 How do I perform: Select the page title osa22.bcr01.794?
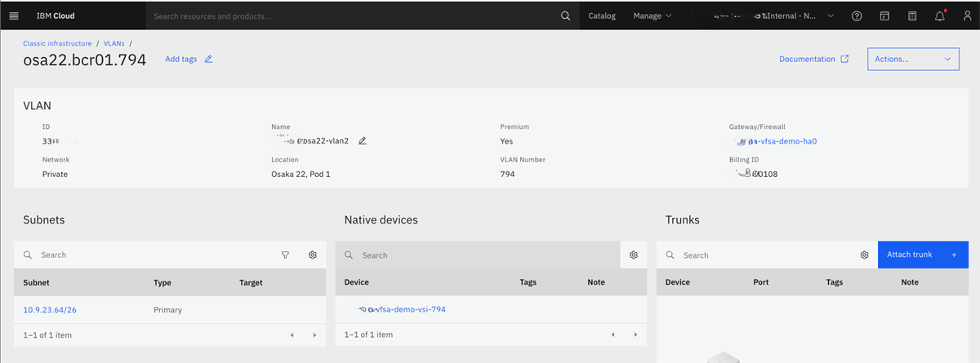[x=85, y=60]
